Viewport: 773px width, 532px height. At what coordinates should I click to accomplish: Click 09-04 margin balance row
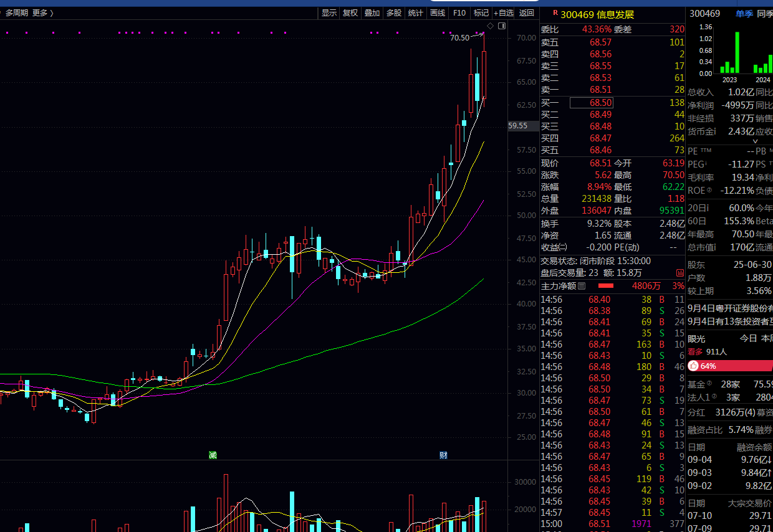730,460
